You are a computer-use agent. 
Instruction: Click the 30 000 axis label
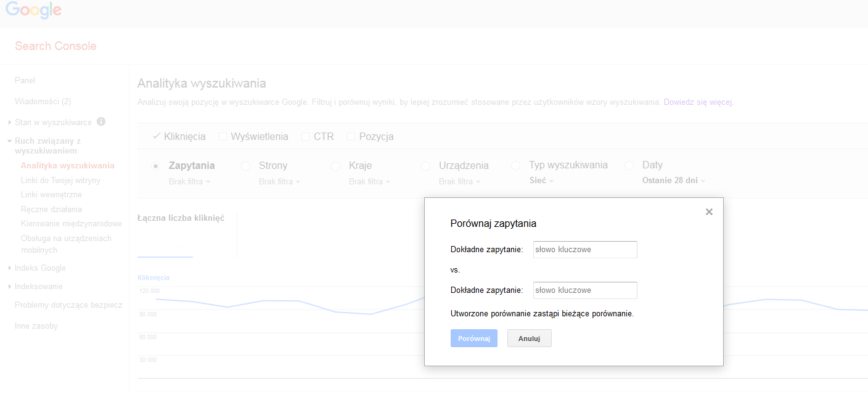pos(149,360)
